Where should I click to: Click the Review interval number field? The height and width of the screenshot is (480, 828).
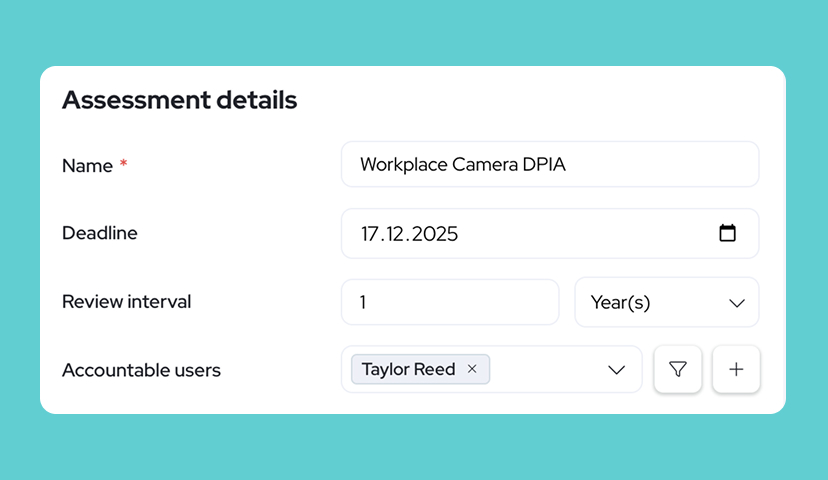pos(450,303)
